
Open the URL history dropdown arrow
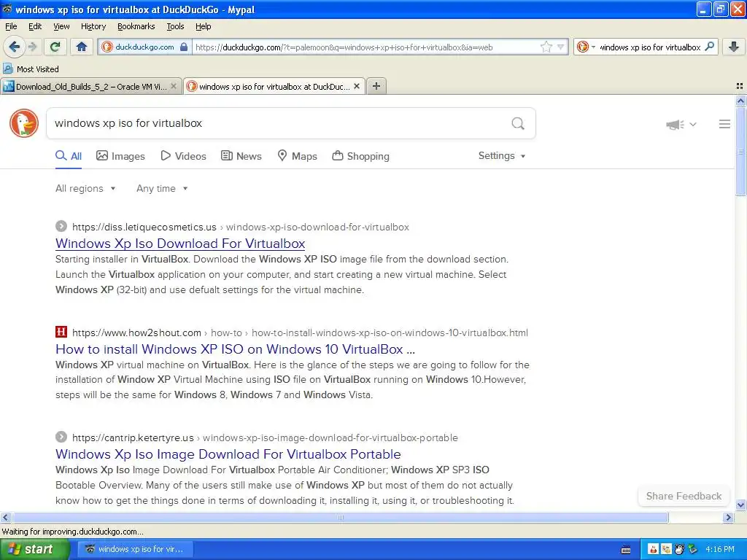pos(561,47)
